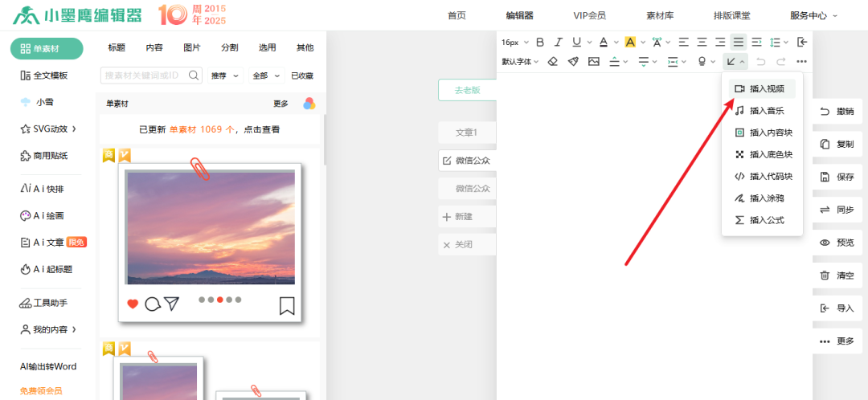This screenshot has width=868, height=400.
Task: Open the 全部 filter dropdown
Action: click(267, 76)
